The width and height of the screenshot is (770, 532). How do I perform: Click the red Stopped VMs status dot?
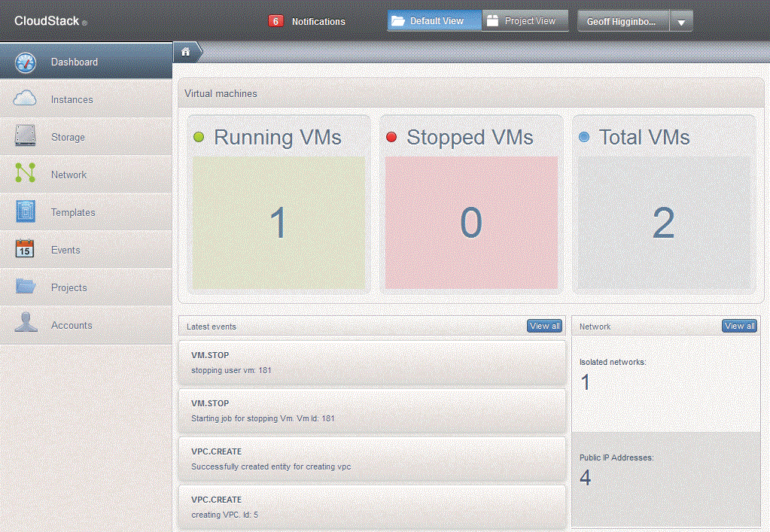click(x=391, y=137)
